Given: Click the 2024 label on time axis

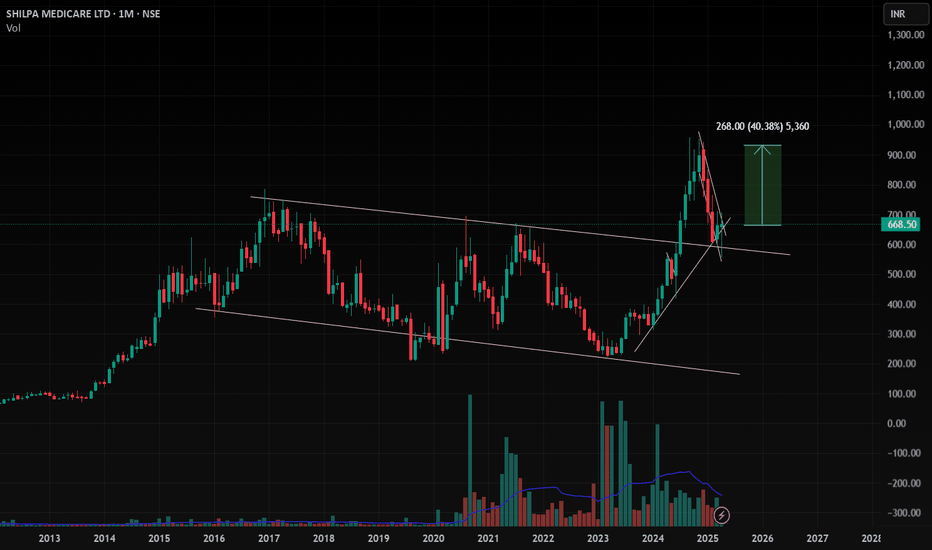Looking at the screenshot, I should tap(653, 538).
